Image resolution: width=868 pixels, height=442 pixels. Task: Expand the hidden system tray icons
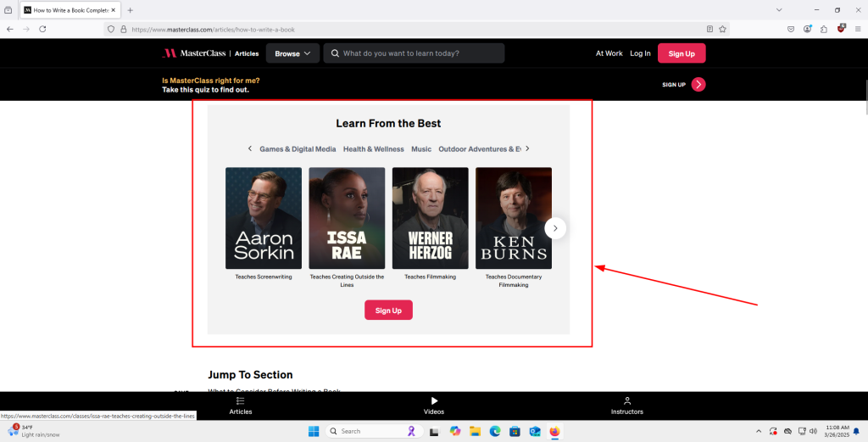coord(759,431)
